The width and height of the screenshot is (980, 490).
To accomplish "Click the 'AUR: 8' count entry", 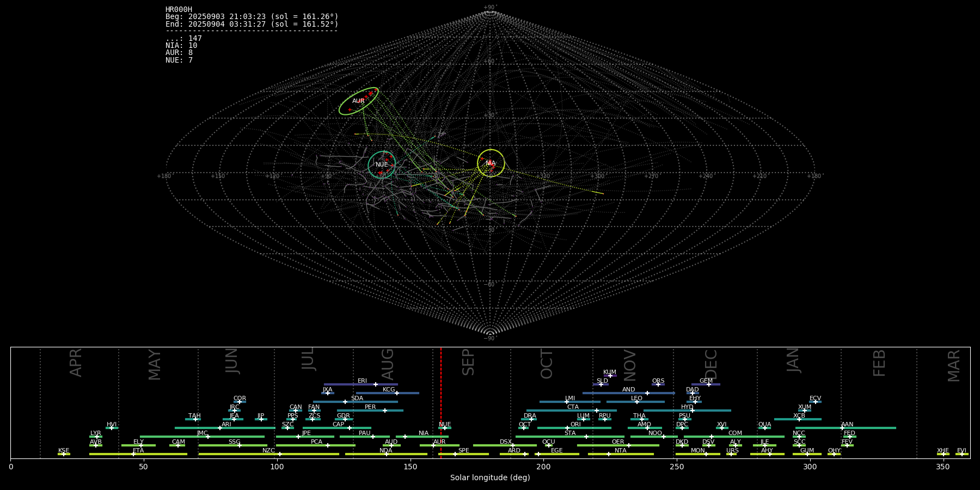I will click(179, 53).
